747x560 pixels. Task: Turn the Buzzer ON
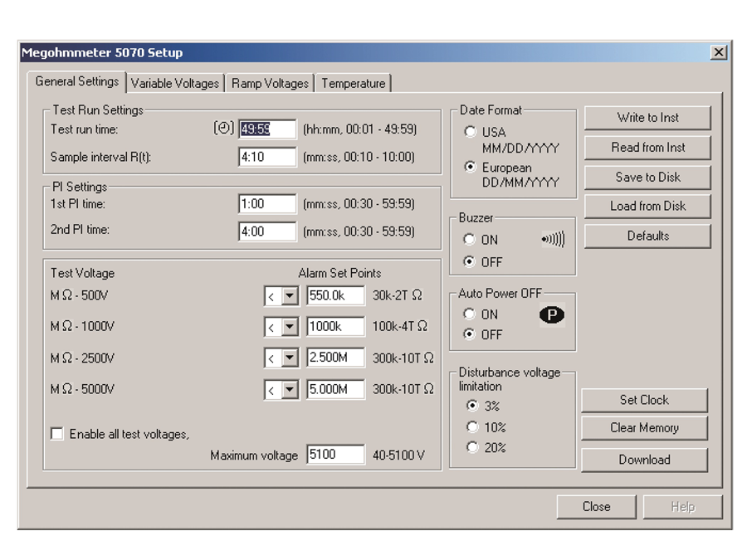(x=471, y=240)
